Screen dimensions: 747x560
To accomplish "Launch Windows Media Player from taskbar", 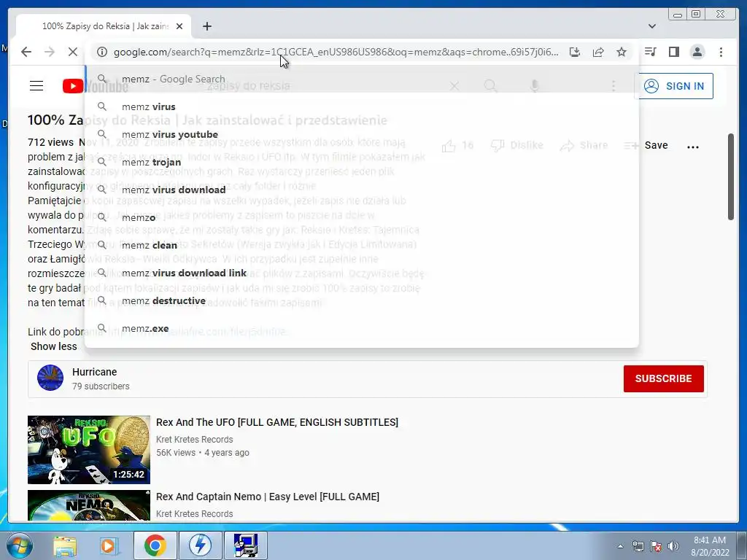I will pos(109,545).
